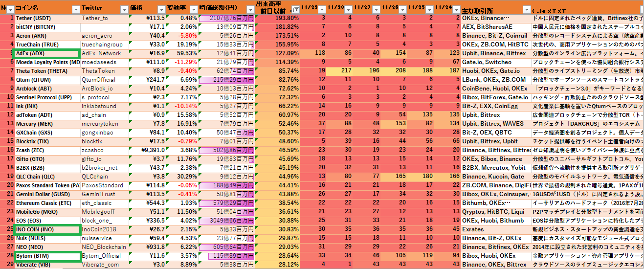Open the 時価総額(円) filter dropdown
Image resolution: width=644 pixels, height=269 pixels.
pyautogui.click(x=250, y=9)
